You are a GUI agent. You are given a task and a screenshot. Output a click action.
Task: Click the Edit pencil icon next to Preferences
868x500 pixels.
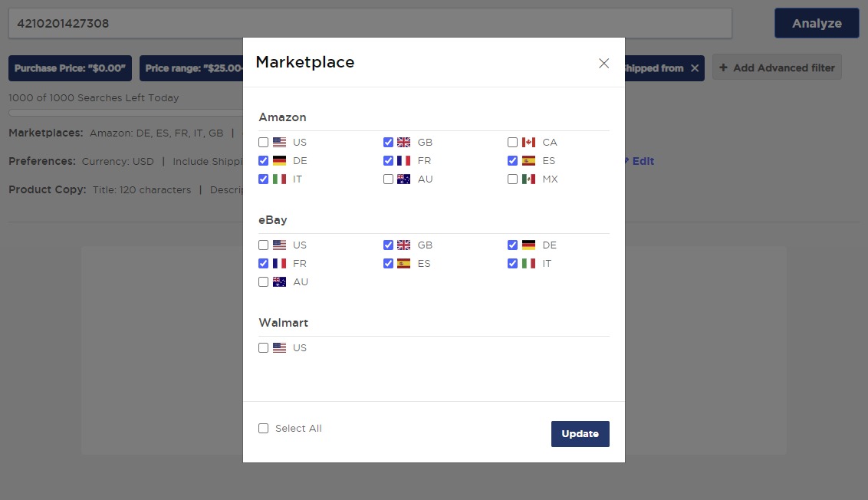(628, 161)
